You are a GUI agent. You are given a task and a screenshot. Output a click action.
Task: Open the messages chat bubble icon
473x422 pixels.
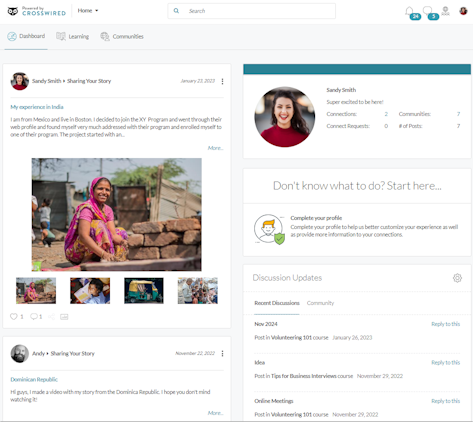click(427, 11)
